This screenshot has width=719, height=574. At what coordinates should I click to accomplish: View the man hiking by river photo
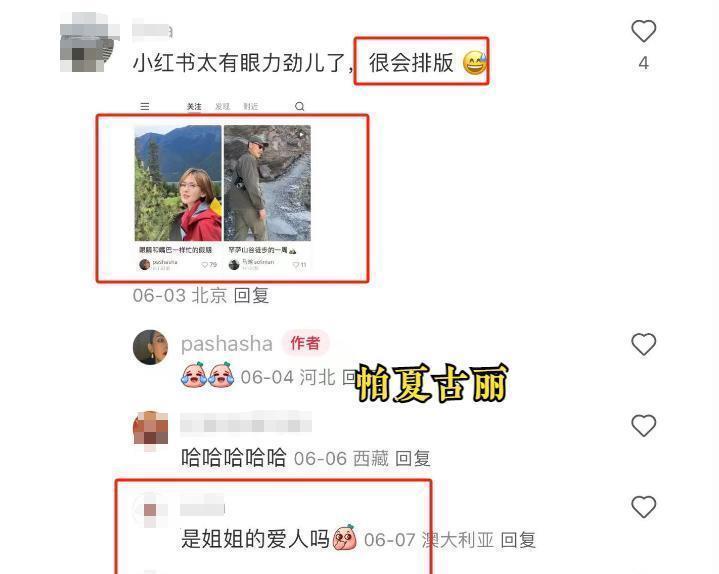click(x=267, y=183)
